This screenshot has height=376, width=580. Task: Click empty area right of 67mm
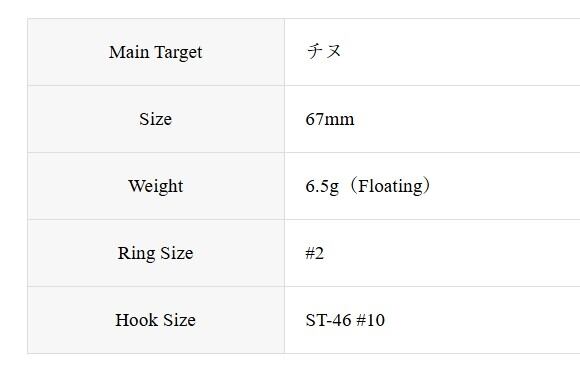click(x=466, y=119)
